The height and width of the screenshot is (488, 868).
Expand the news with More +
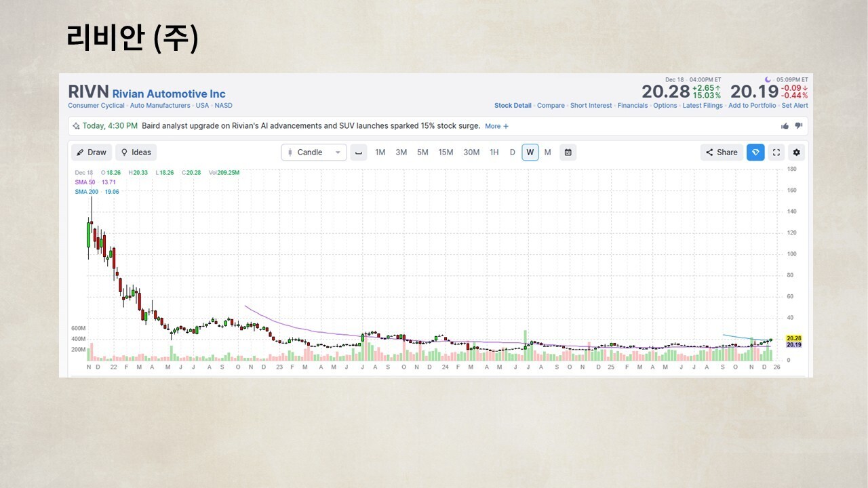point(496,126)
